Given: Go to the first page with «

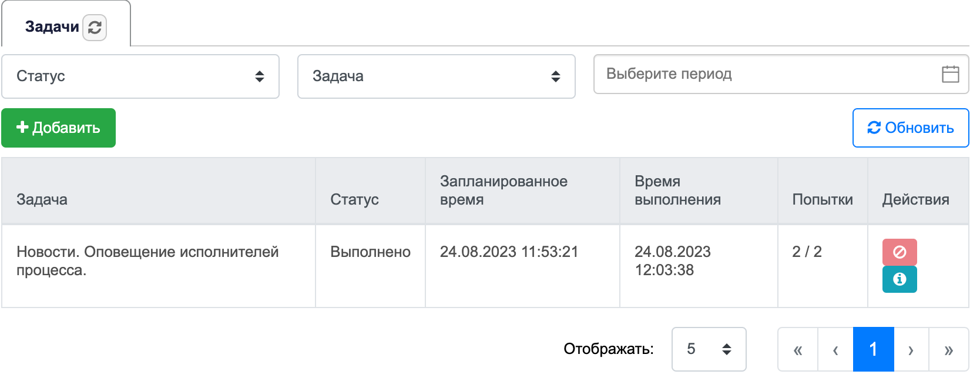Looking at the screenshot, I should (798, 349).
